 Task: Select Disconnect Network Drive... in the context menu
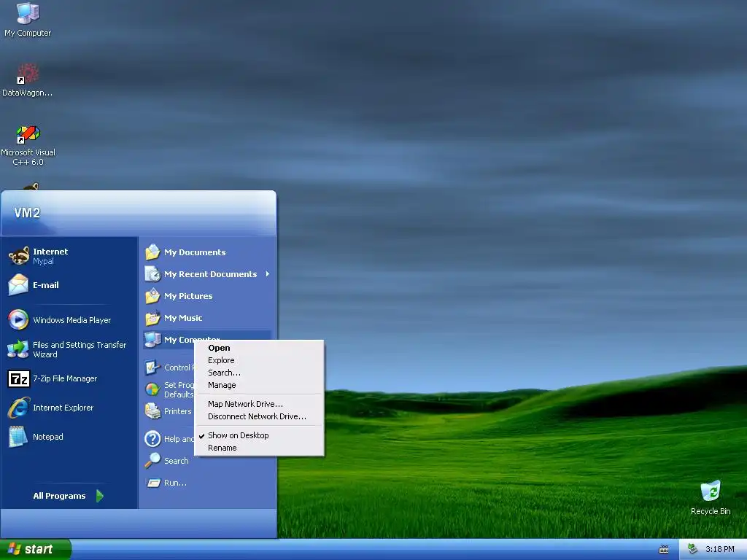point(259,416)
